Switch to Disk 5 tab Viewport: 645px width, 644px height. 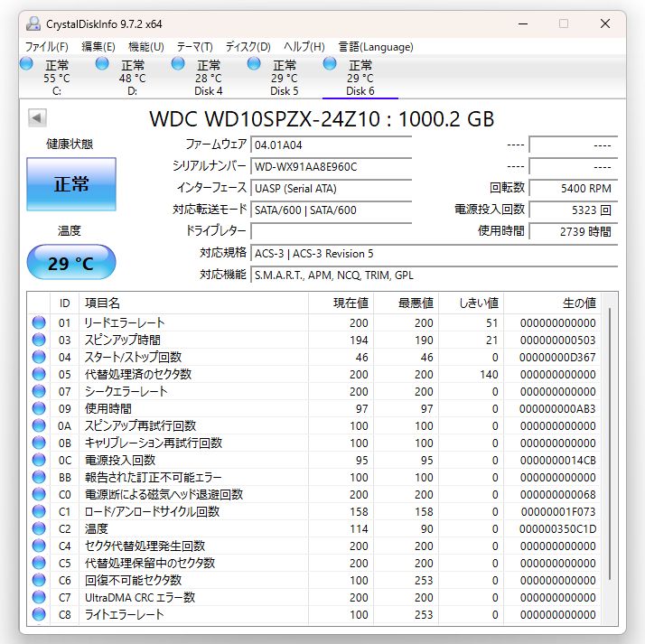[284, 79]
